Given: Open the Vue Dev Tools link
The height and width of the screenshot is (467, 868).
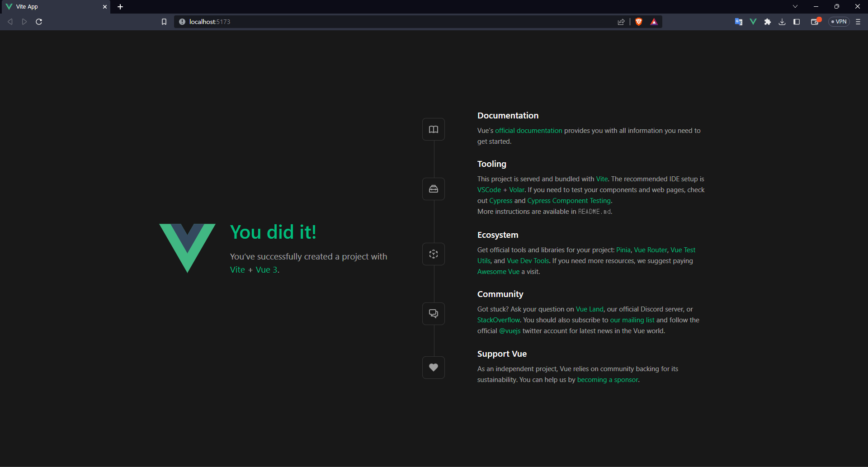Looking at the screenshot, I should pos(528,261).
